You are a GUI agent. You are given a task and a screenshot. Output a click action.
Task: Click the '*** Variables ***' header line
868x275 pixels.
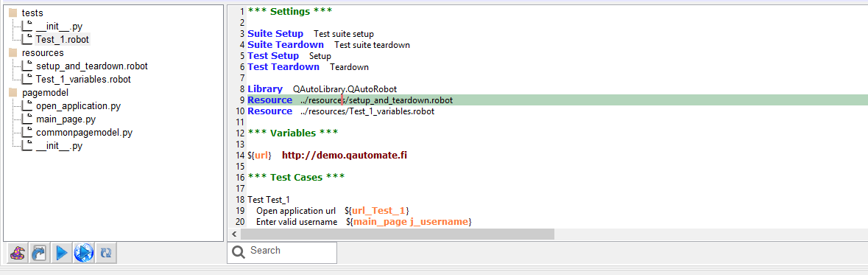(293, 133)
